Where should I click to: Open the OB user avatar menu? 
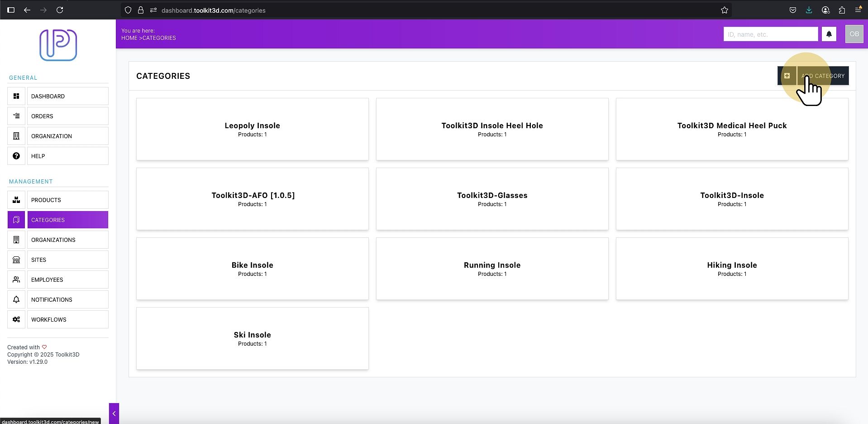tap(854, 34)
